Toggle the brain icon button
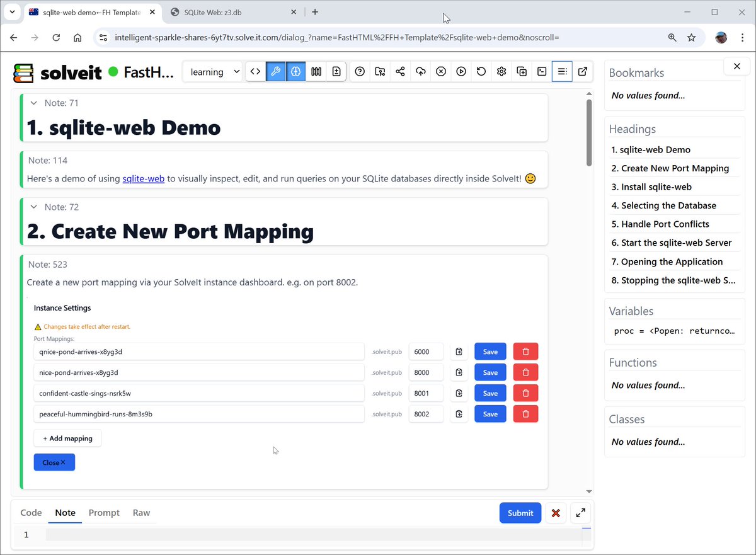 tap(295, 72)
